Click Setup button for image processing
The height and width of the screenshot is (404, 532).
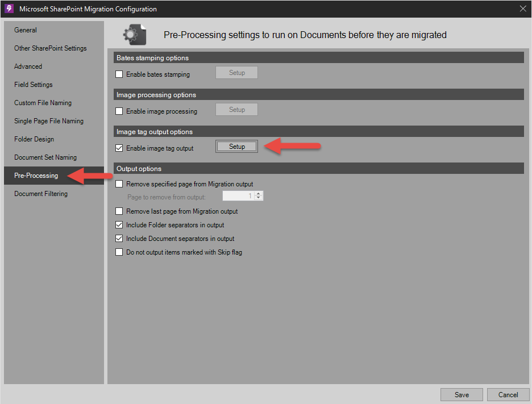click(x=237, y=110)
